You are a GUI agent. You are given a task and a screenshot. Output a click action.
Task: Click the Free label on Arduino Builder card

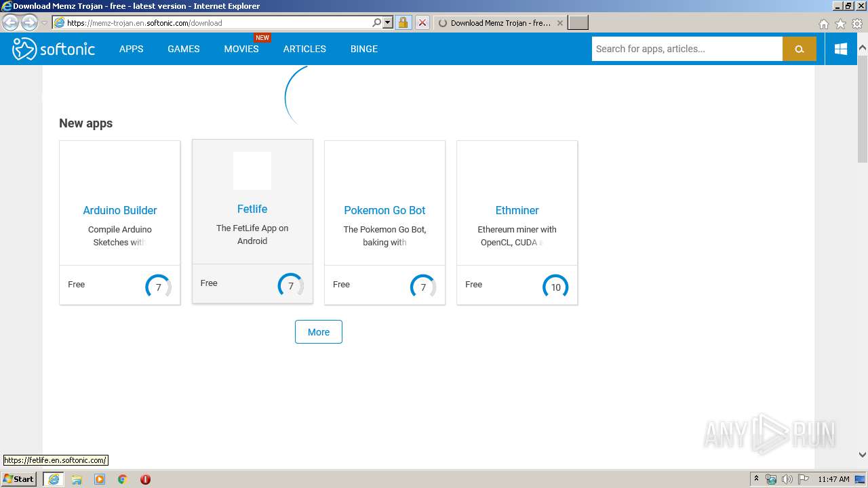(x=76, y=285)
